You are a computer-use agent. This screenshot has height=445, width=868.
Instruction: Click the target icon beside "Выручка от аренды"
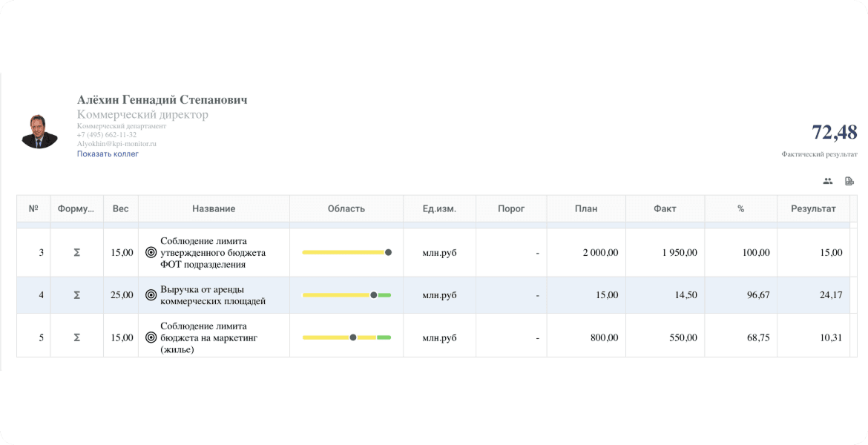[151, 295]
